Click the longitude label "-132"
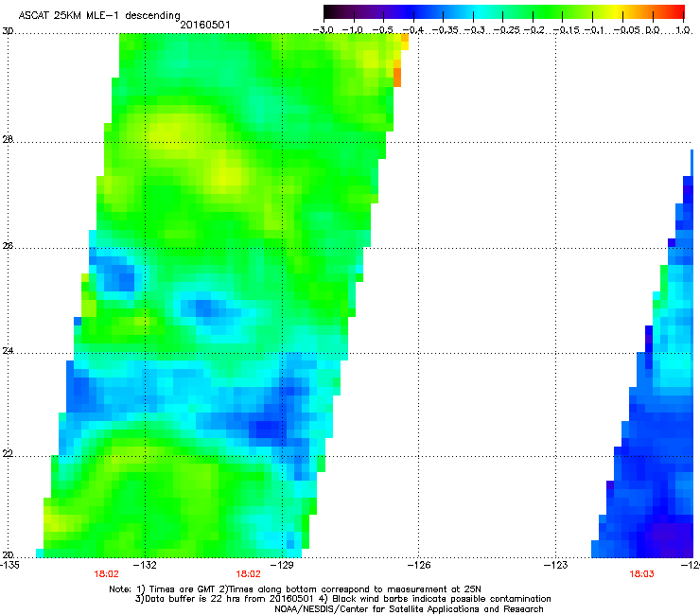The height and width of the screenshot is (615, 700). (145, 565)
